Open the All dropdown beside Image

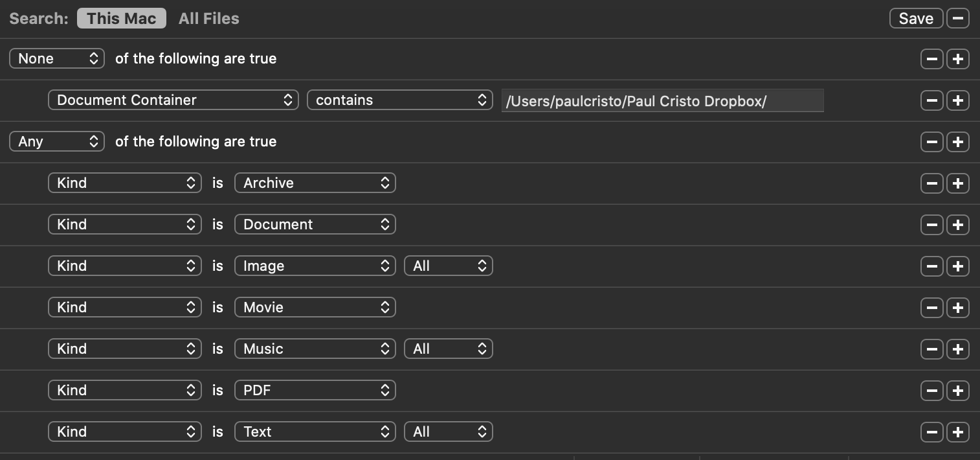[x=448, y=266]
